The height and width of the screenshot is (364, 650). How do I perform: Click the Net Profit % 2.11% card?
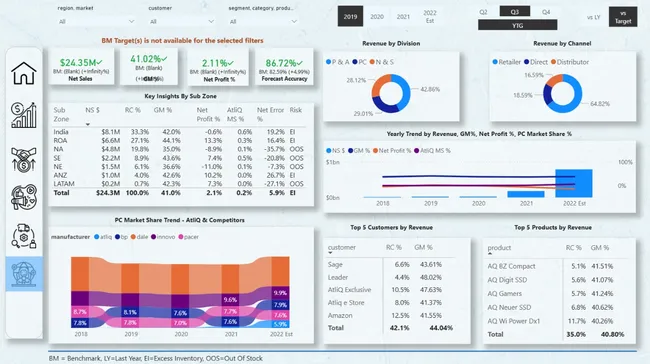218,68
